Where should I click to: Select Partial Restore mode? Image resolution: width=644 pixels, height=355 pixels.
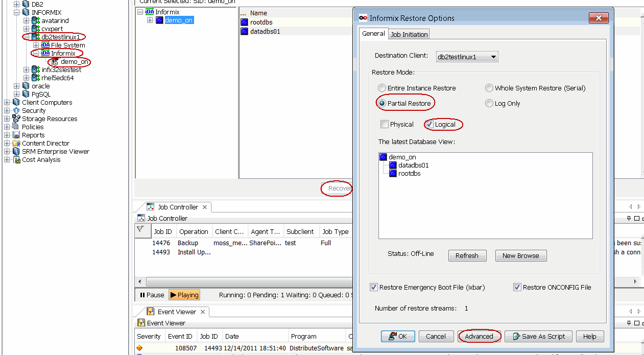pyautogui.click(x=382, y=103)
